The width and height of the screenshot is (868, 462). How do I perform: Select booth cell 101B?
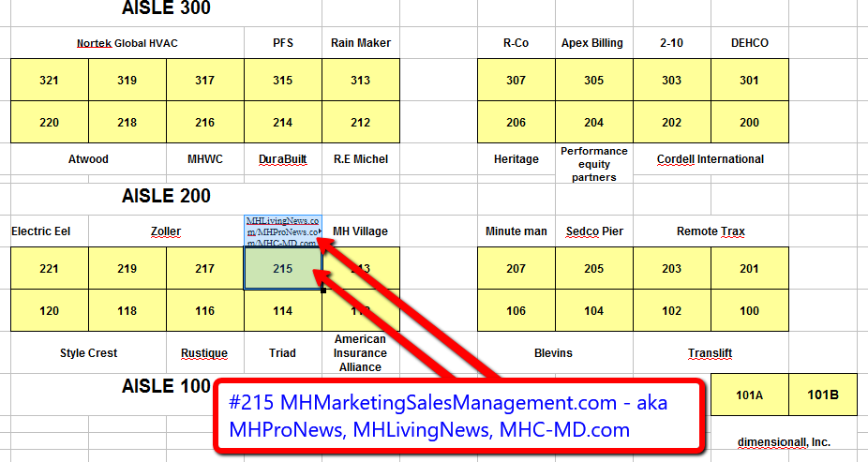point(823,395)
